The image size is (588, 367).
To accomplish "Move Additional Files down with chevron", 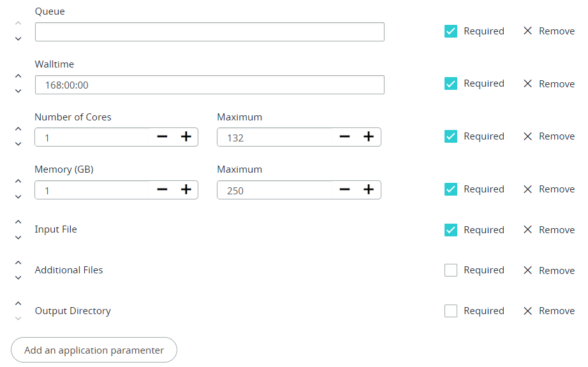I will (x=18, y=278).
